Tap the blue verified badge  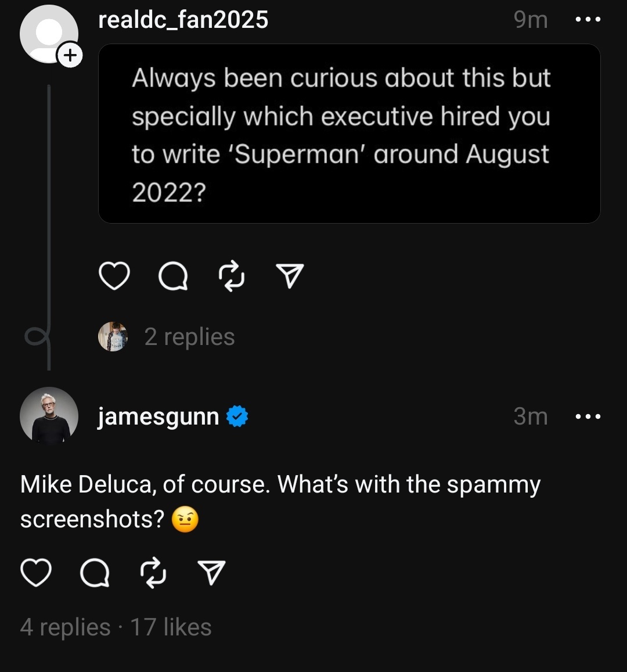237,416
